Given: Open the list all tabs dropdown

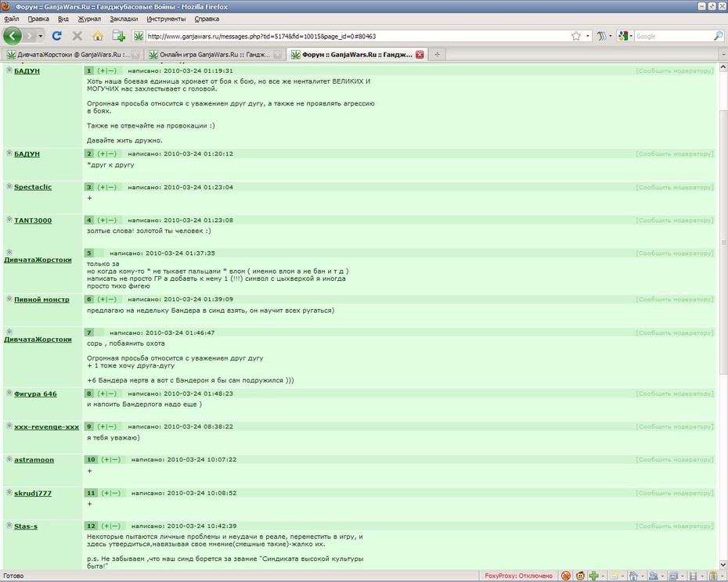Looking at the screenshot, I should point(723,55).
